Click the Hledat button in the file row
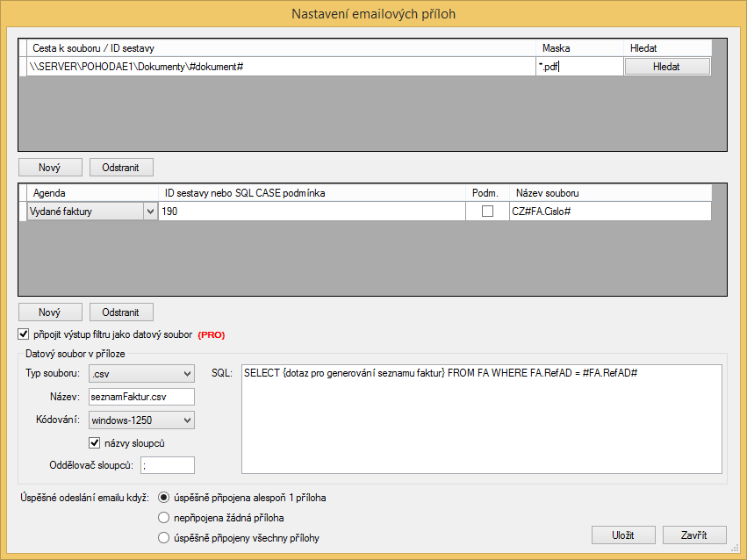The width and height of the screenshot is (747, 560). [666, 67]
